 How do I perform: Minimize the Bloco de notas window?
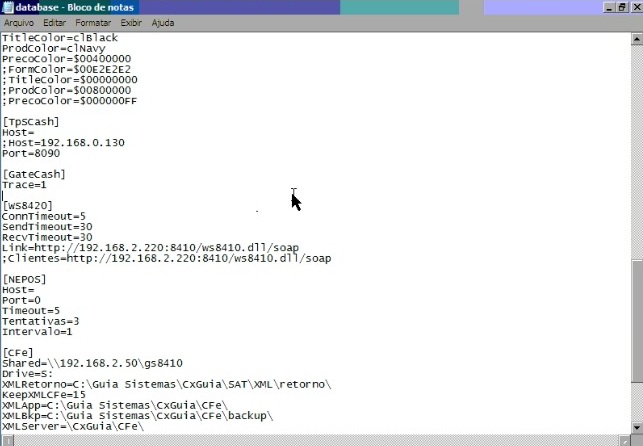point(607,7)
